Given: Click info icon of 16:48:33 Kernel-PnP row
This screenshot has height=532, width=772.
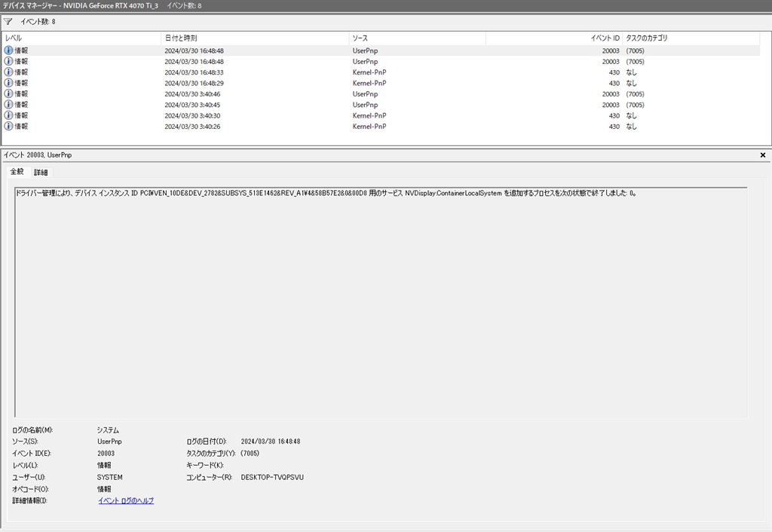Looking at the screenshot, I should [x=8, y=72].
